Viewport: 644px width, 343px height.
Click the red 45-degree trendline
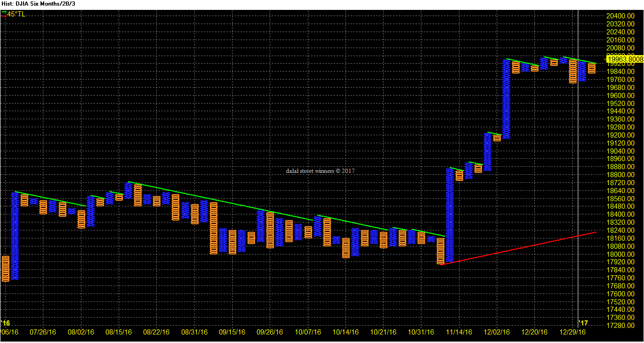(x=518, y=248)
